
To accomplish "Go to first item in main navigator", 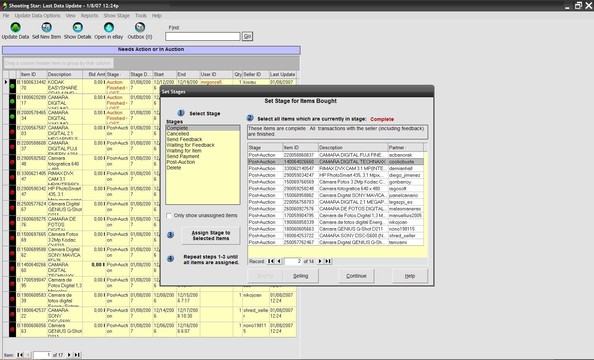I will (x=20, y=355).
